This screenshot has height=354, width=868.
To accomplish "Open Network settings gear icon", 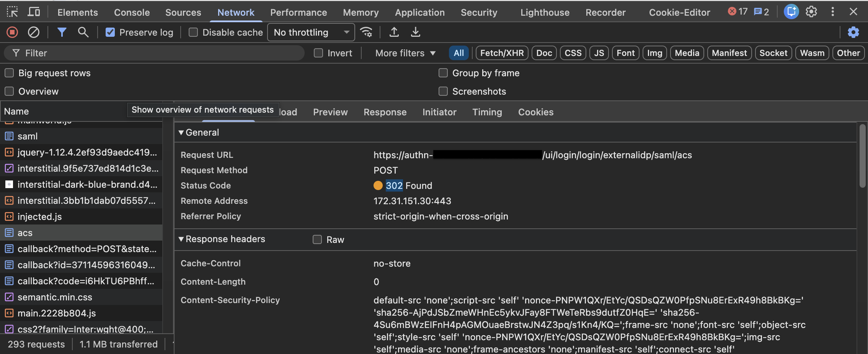I will [853, 33].
